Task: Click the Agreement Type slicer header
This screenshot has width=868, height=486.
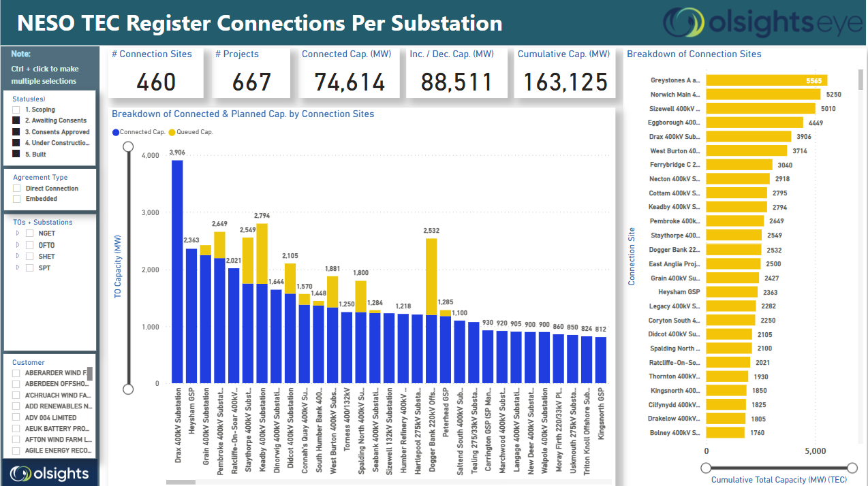Action: coord(40,177)
